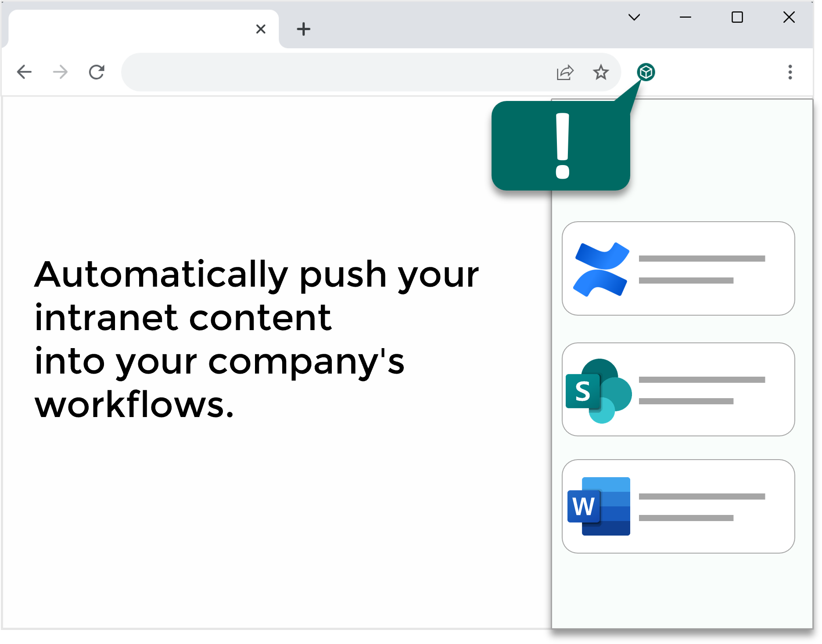Image resolution: width=822 pixels, height=644 pixels.
Task: Click the Word logo icon
Action: [599, 506]
